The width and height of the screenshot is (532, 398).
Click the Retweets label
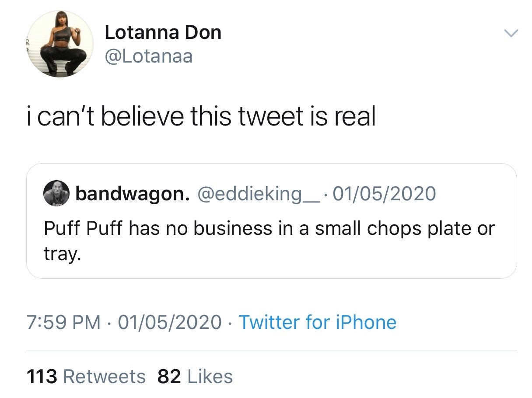[x=104, y=377]
